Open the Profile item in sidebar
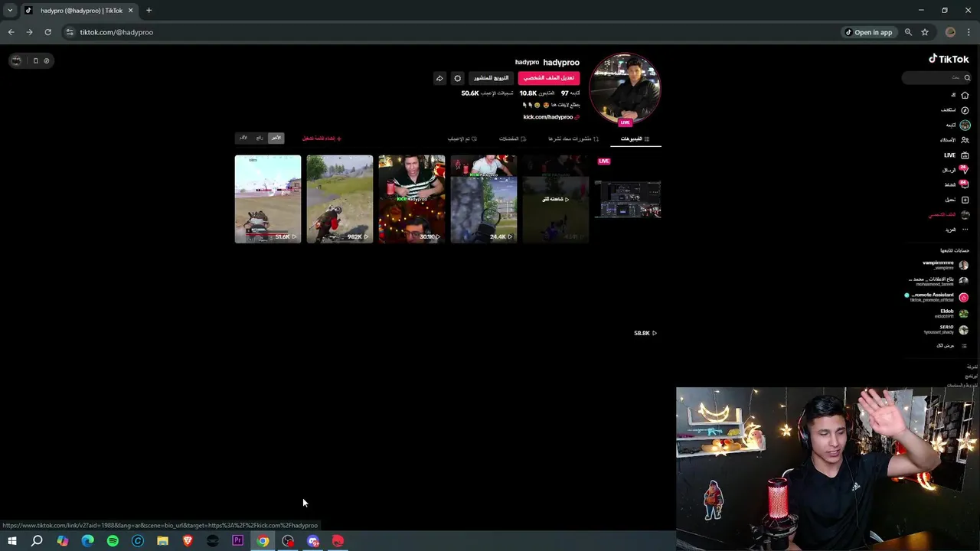The image size is (980, 551). tap(949, 215)
